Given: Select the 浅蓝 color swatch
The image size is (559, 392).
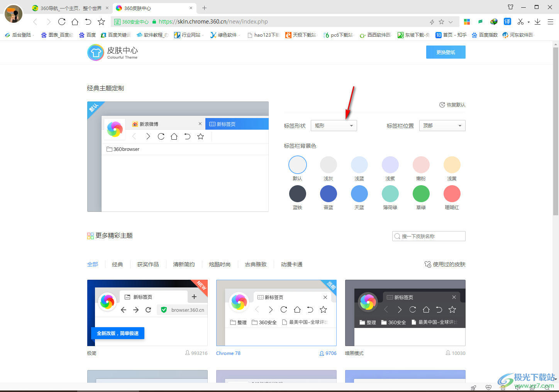Looking at the screenshot, I should point(359,165).
